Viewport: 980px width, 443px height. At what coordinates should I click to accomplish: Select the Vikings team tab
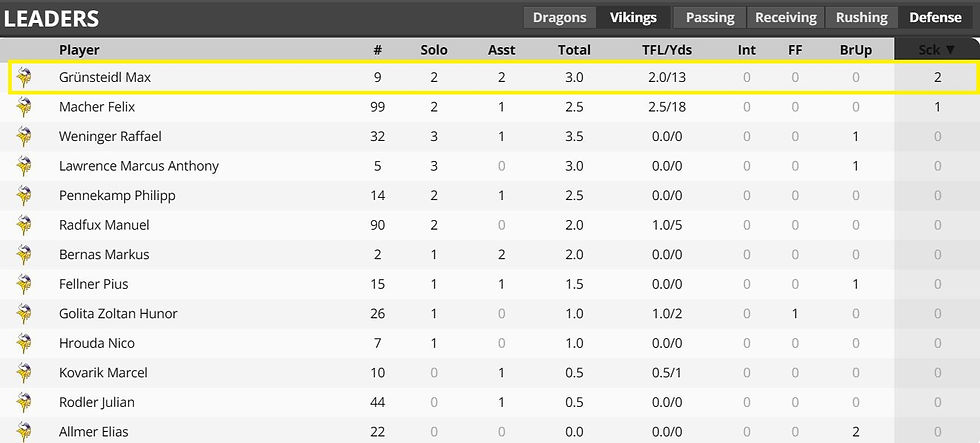click(632, 17)
